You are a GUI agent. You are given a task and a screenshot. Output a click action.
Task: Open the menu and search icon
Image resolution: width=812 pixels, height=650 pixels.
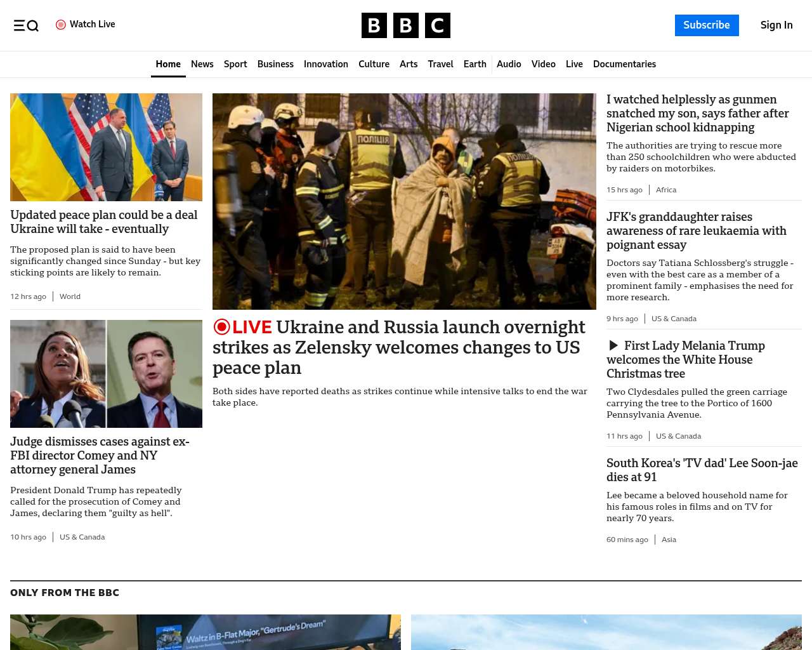pos(26,25)
